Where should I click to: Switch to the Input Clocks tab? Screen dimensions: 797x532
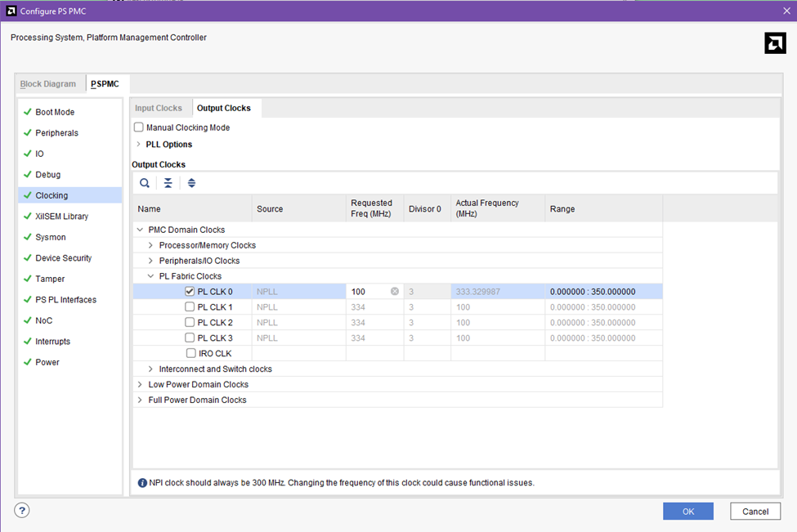(x=159, y=108)
